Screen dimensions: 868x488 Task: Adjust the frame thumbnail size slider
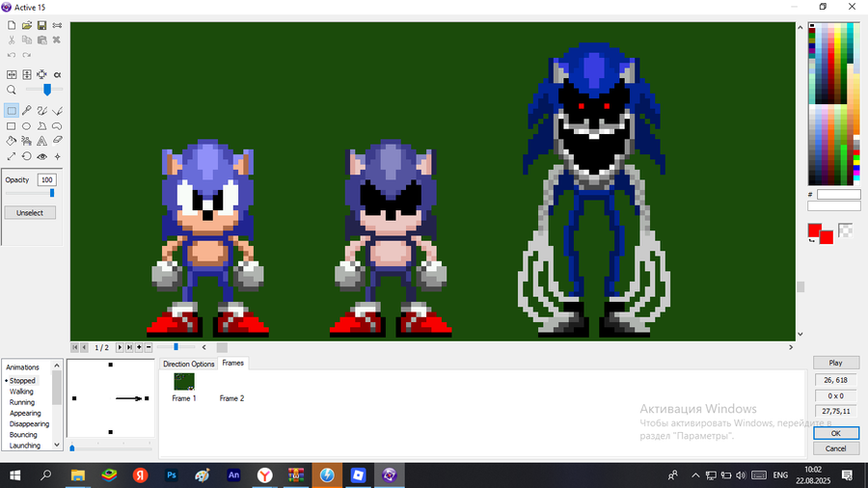coord(176,347)
